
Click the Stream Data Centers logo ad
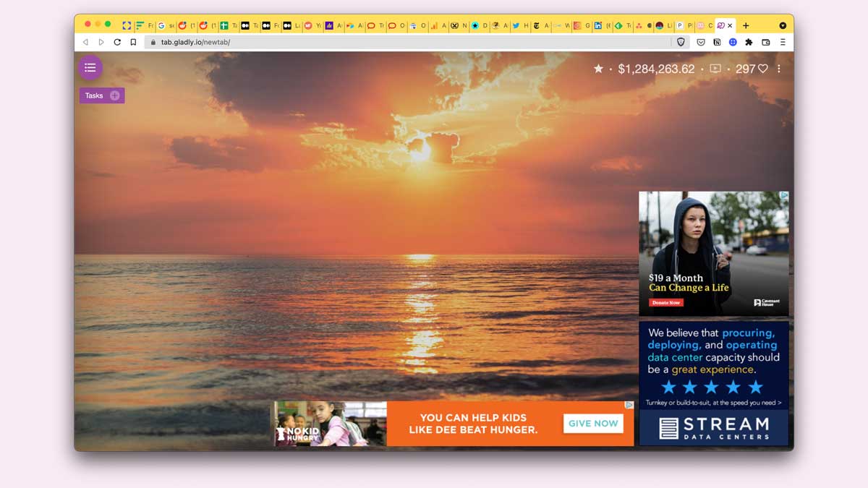(714, 428)
